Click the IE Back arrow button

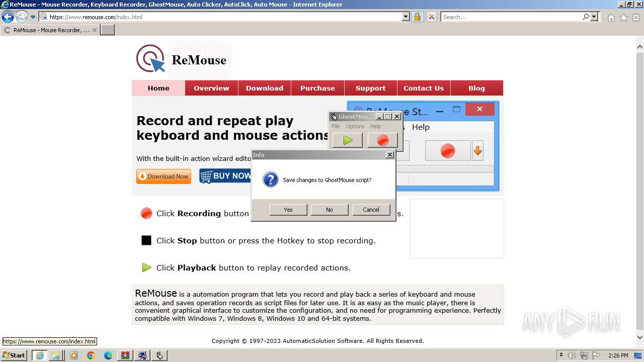pyautogui.click(x=8, y=17)
